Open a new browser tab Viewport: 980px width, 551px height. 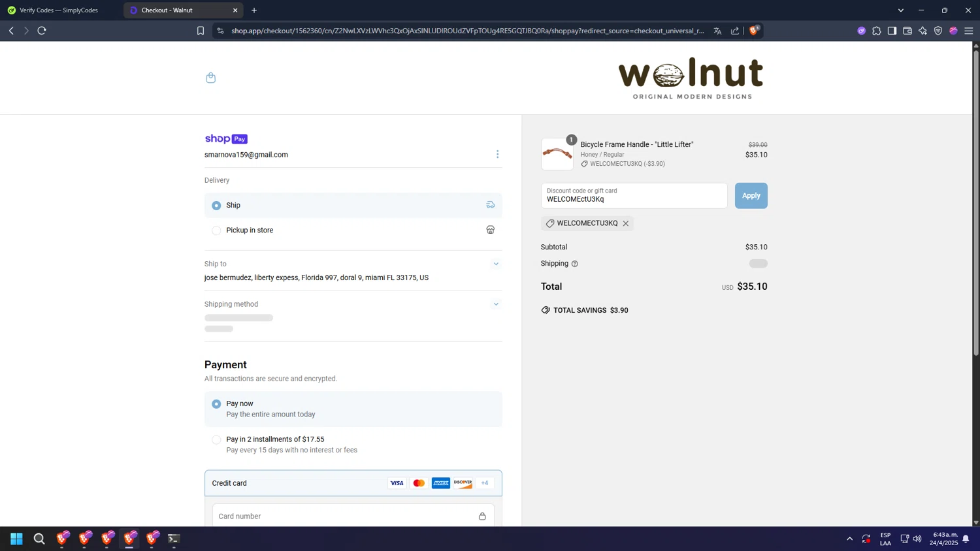coord(254,10)
